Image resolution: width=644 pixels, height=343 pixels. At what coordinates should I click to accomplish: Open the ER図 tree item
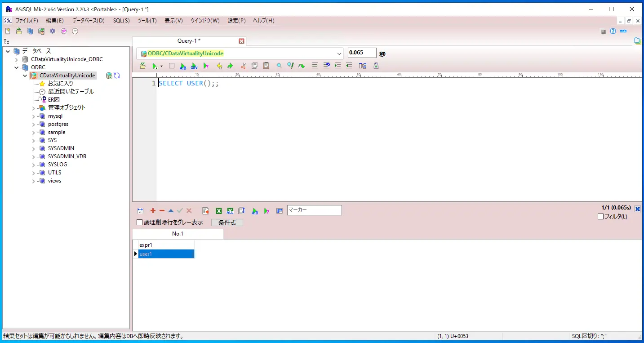pos(54,100)
